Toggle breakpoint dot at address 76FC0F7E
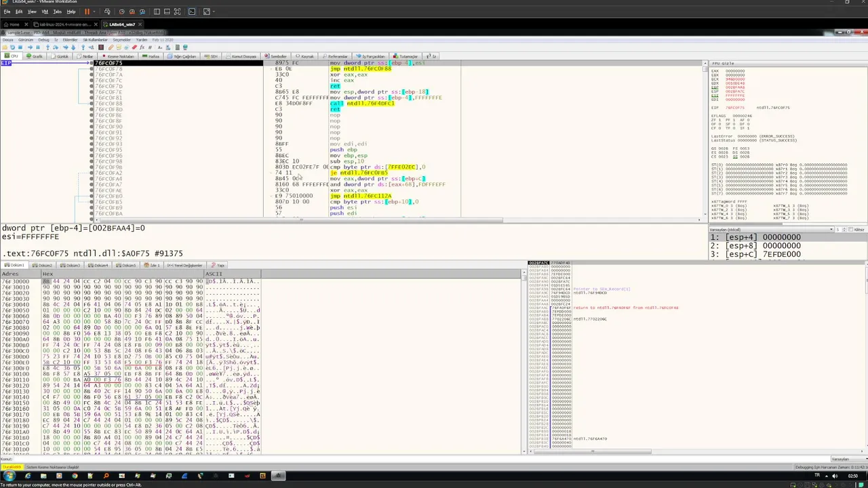 pyautogui.click(x=92, y=91)
